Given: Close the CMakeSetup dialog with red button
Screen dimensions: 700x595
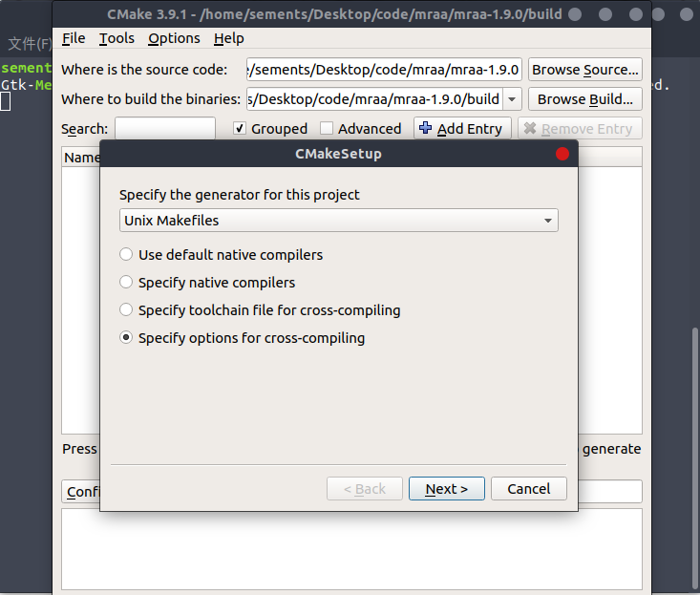Looking at the screenshot, I should point(562,154).
